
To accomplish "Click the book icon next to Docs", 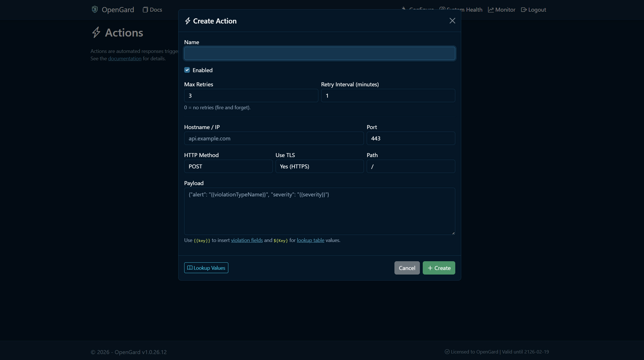I will [145, 9].
